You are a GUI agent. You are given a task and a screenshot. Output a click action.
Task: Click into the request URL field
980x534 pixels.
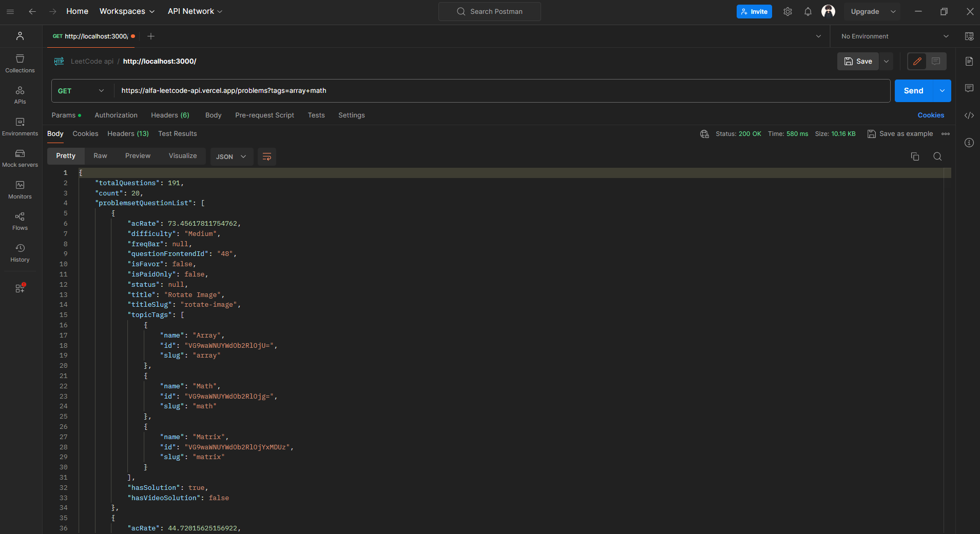(503, 91)
